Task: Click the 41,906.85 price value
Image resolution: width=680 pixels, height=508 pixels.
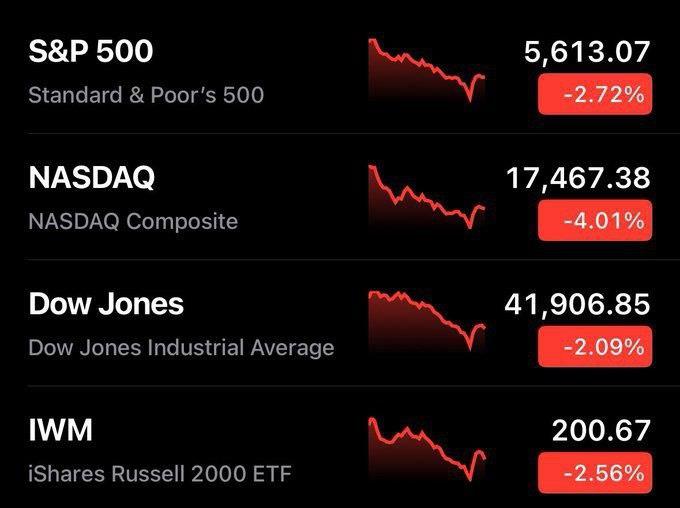Action: [x=578, y=305]
